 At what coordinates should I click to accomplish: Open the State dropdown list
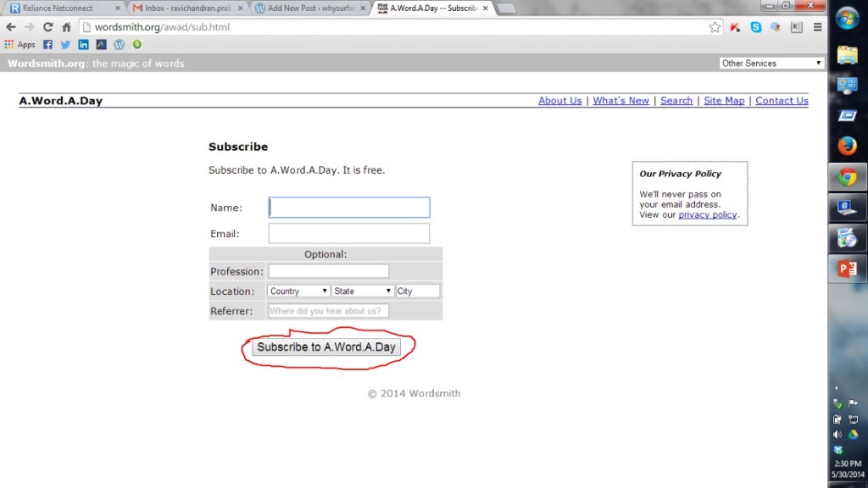pyautogui.click(x=362, y=291)
